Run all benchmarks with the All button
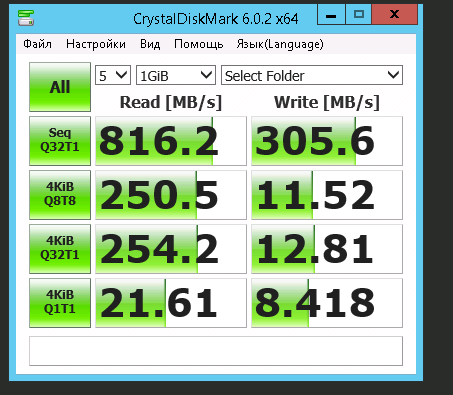 point(60,87)
